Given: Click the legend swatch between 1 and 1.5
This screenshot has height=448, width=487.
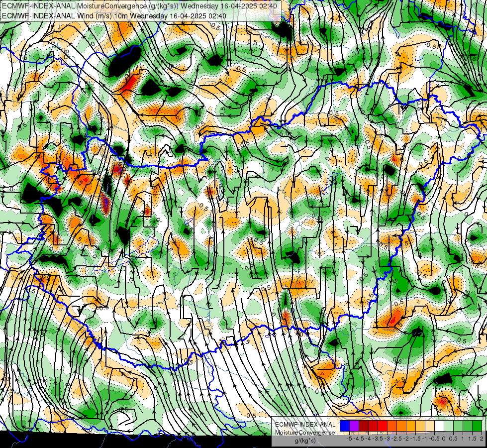Looking at the screenshot, I should [x=468, y=426].
